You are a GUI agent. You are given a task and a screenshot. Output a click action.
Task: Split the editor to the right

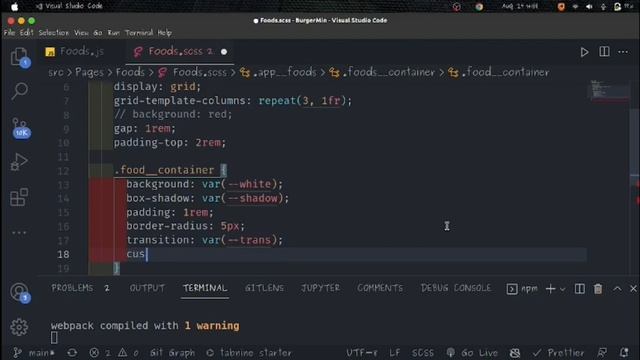[604, 52]
